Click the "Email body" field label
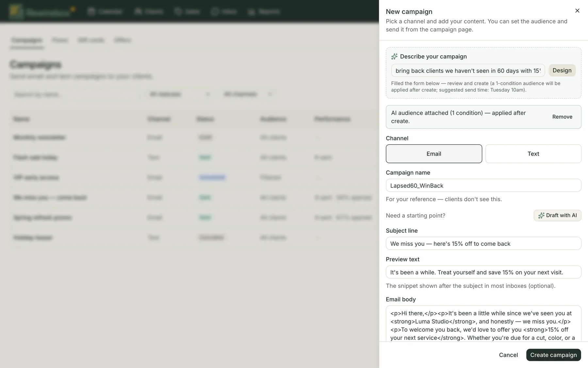The image size is (588, 368). [x=400, y=299]
